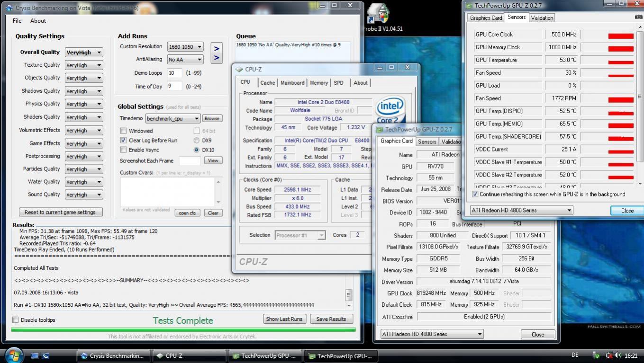Click the GPU Temperature sensor graph

[x=608, y=60]
